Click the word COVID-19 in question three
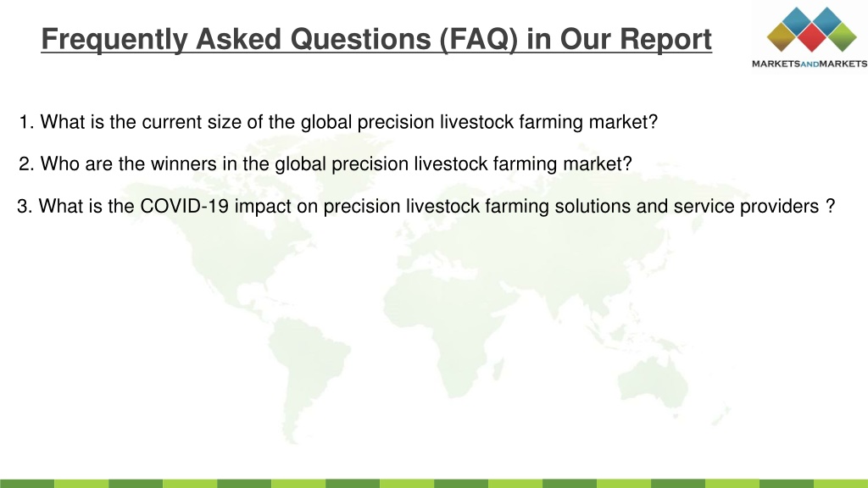This screenshot has height=488, width=868. pos(184,207)
